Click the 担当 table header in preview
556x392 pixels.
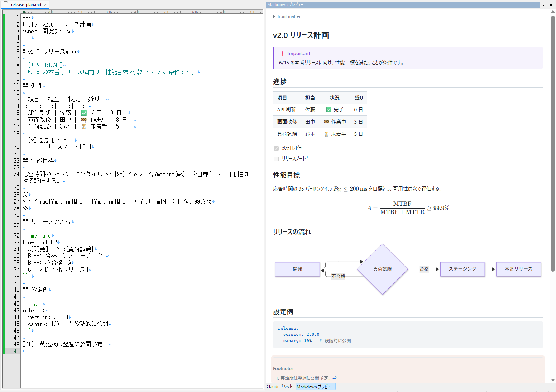pyautogui.click(x=310, y=98)
